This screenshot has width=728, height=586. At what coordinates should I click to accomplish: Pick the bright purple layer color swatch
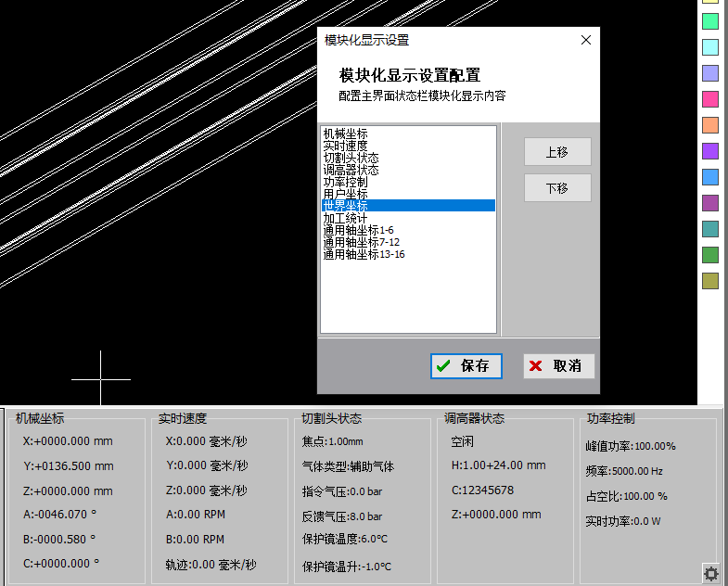point(710,151)
